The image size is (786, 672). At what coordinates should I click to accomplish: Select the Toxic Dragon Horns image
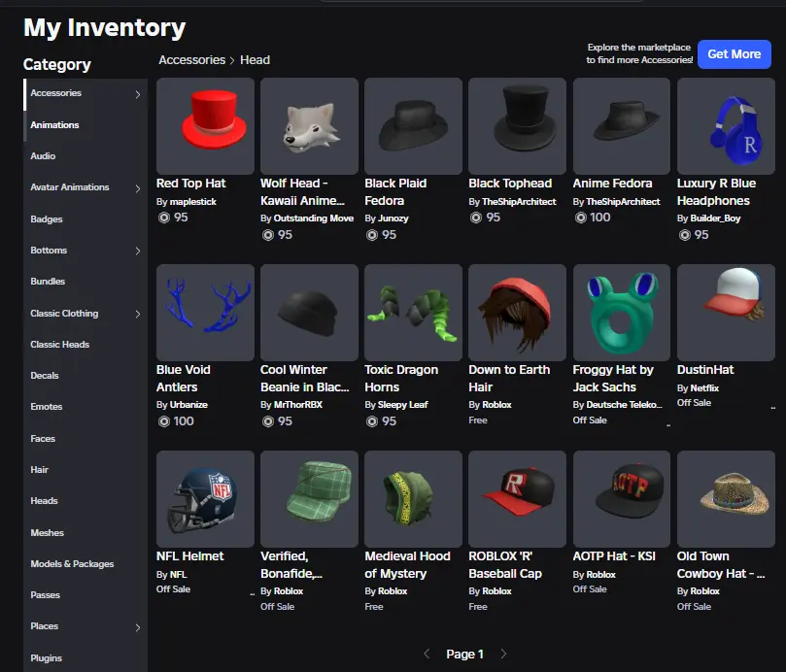click(413, 313)
